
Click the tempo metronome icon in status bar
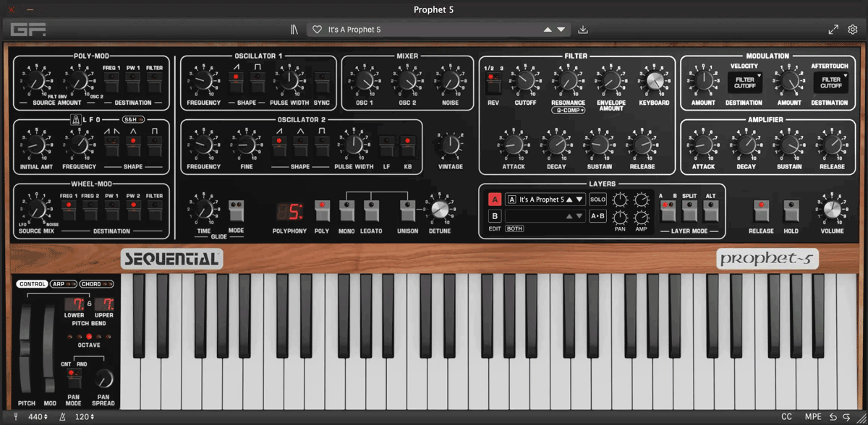coord(63,417)
